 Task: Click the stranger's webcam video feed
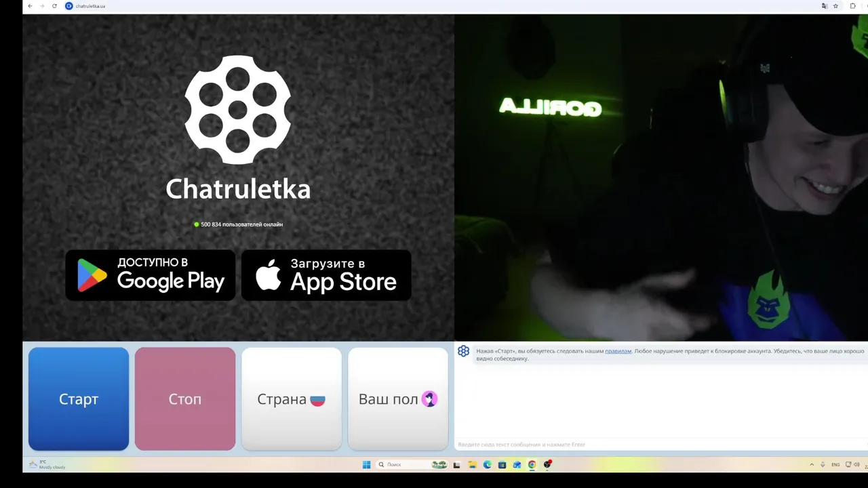tap(661, 178)
